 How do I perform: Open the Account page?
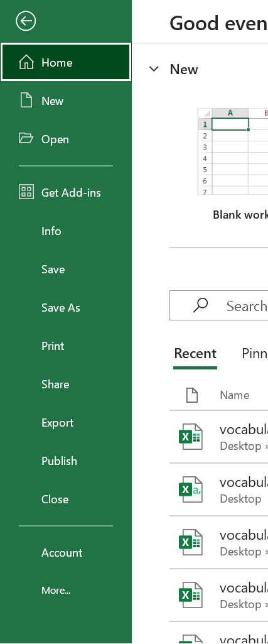coord(66,552)
